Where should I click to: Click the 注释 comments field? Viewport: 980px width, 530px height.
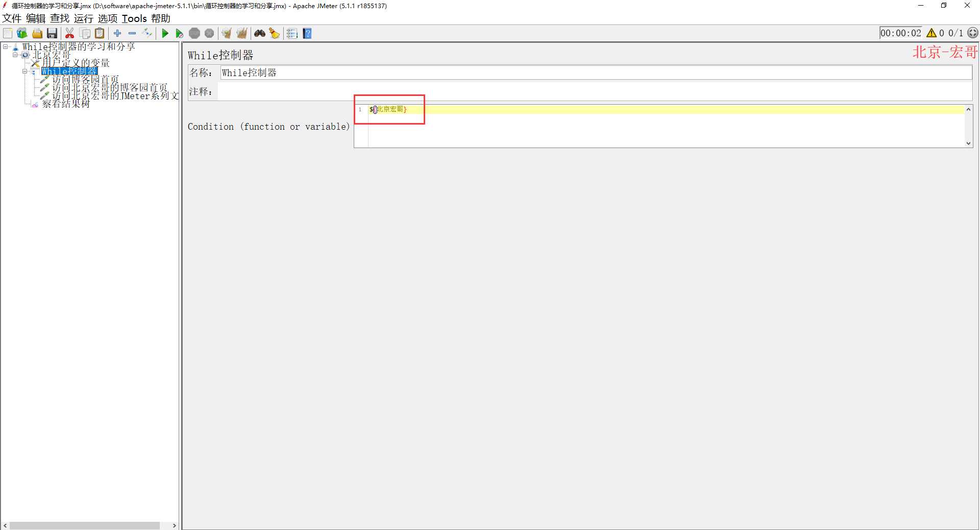[595, 91]
